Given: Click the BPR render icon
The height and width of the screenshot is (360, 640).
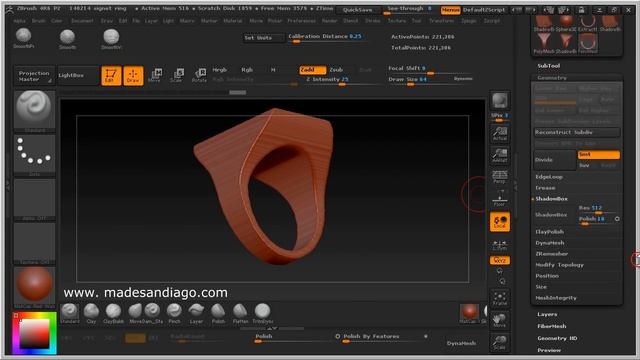Looking at the screenshot, I should click(x=500, y=100).
